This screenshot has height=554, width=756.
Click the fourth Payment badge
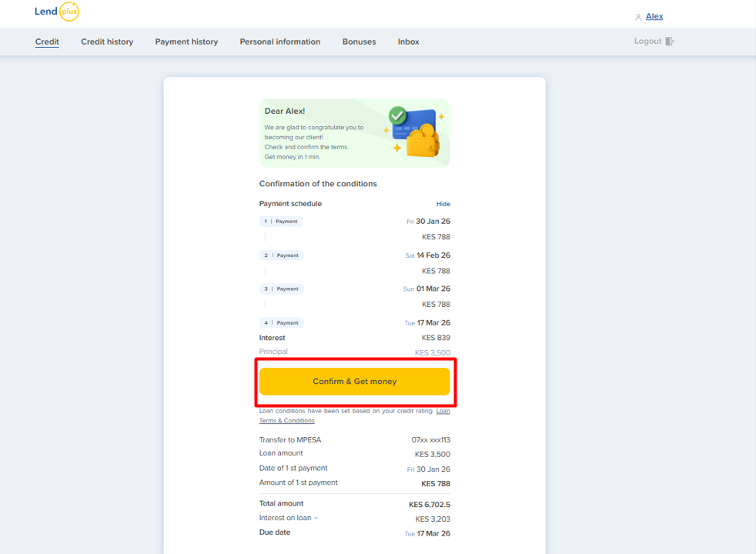(281, 323)
